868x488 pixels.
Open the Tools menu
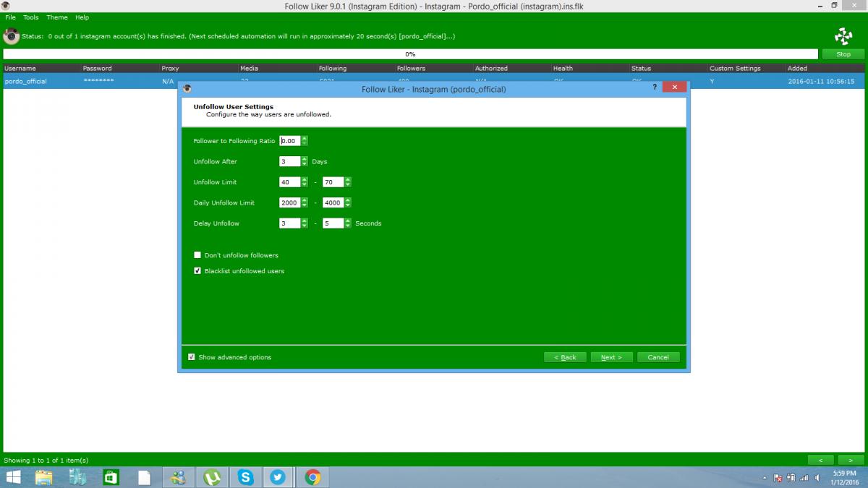pos(31,17)
